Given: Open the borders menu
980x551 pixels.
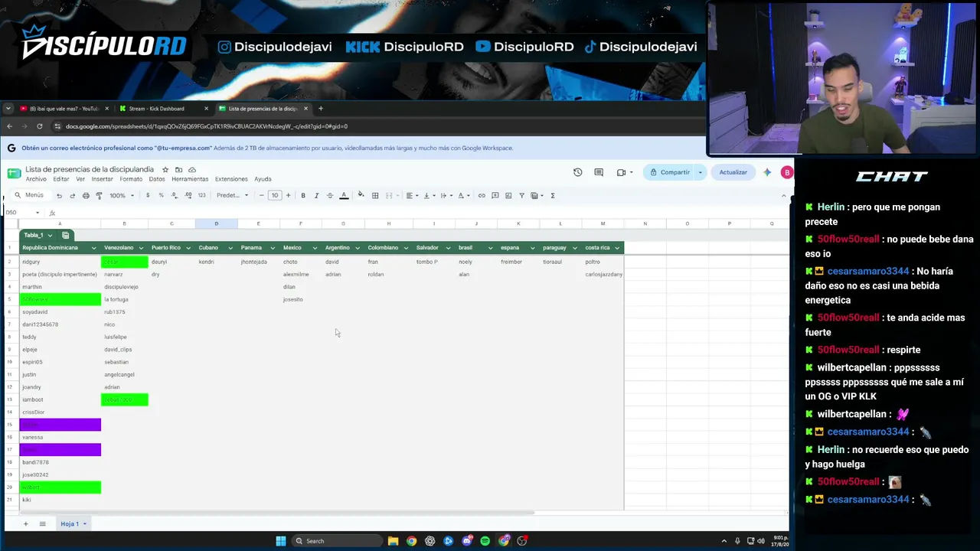Looking at the screenshot, I should point(375,195).
